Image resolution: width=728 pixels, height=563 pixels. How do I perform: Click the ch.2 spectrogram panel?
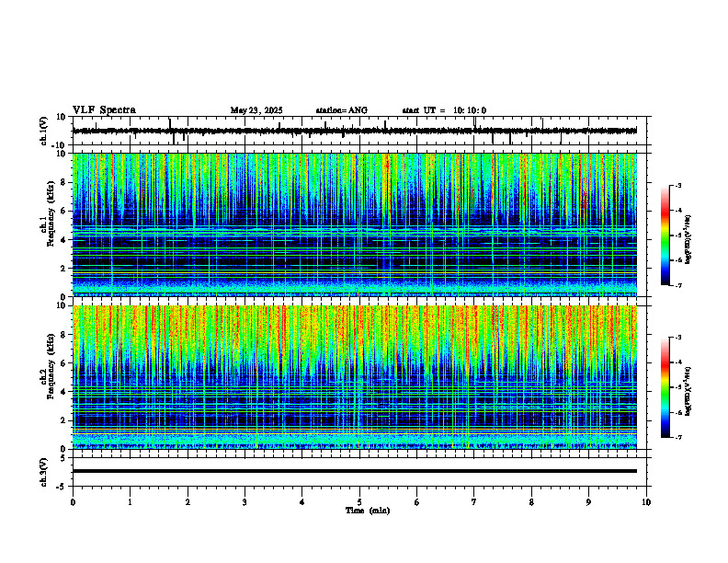[355, 377]
